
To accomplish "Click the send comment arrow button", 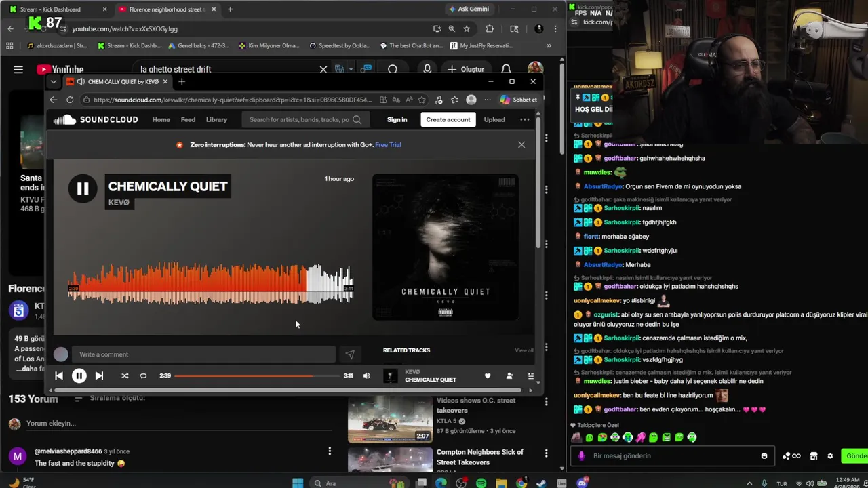I will [x=350, y=354].
